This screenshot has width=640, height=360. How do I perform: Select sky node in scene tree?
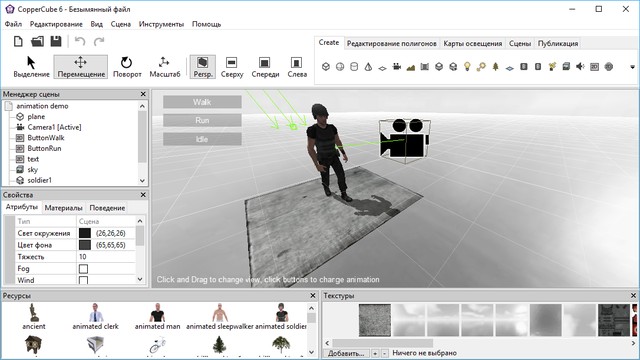32,169
